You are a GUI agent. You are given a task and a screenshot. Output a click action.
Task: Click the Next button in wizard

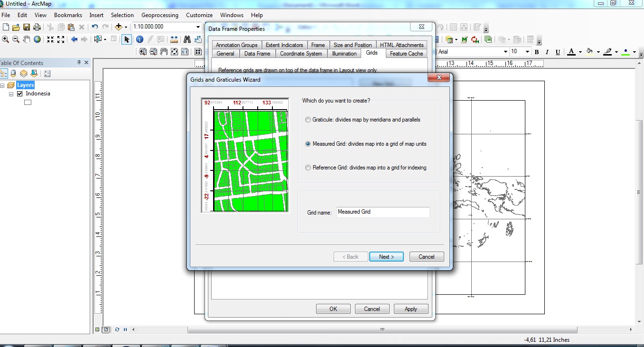[x=386, y=256]
